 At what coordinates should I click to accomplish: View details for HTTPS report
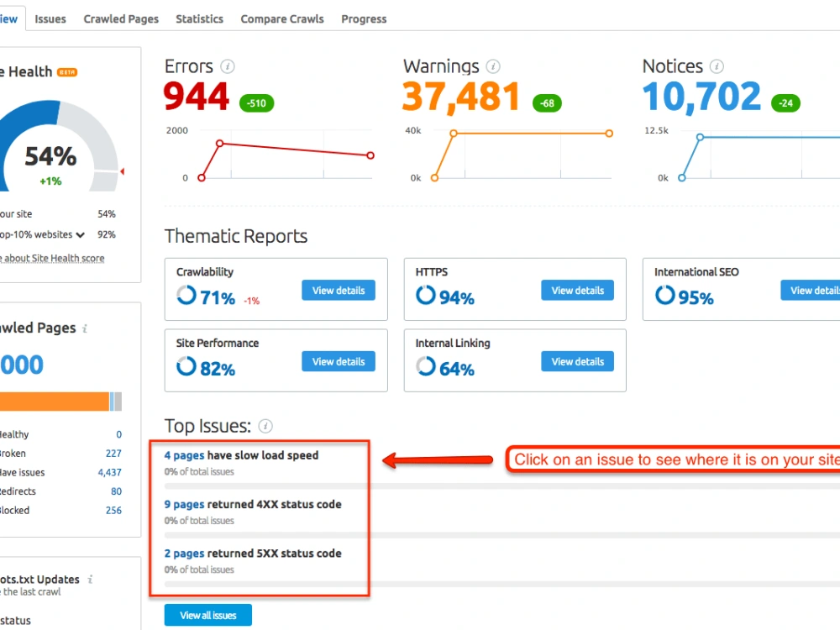point(578,291)
